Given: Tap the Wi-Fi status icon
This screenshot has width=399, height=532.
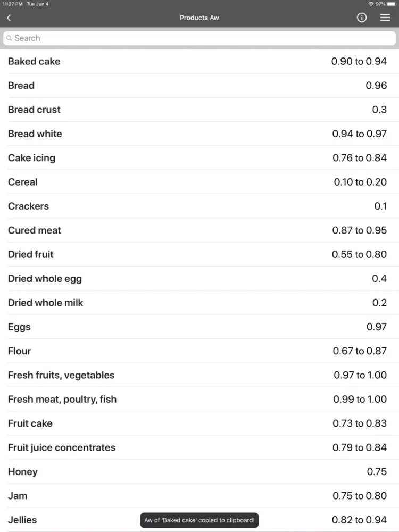Looking at the screenshot, I should pyautogui.click(x=371, y=4).
